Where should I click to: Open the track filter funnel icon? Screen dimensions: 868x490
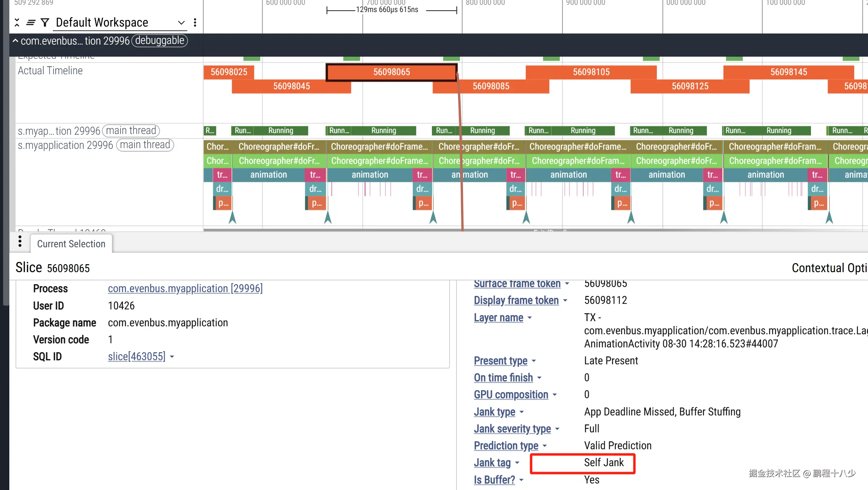pos(45,23)
